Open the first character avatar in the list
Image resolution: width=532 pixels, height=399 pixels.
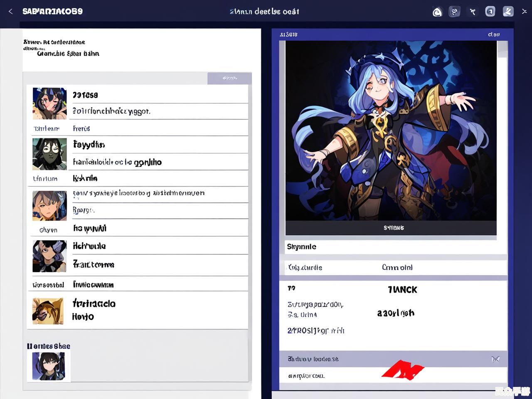tap(49, 103)
